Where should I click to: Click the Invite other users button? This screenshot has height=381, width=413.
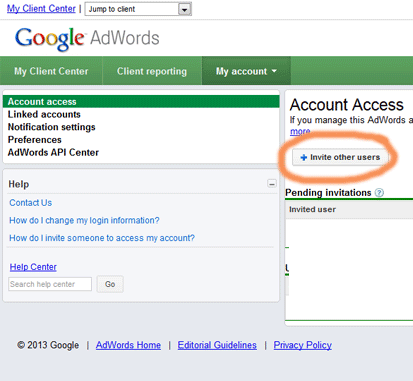(x=340, y=157)
